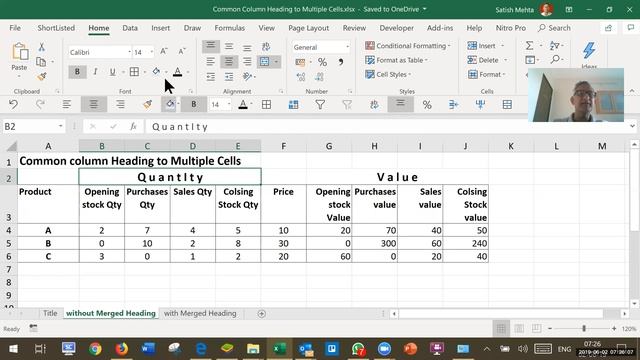
Task: Click the Merge & Center icon
Action: click(264, 62)
